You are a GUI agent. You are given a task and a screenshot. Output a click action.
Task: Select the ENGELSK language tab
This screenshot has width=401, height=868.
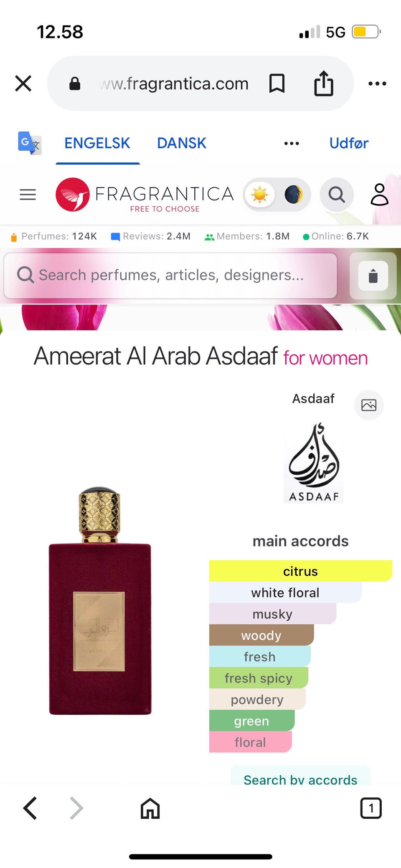pos(97,143)
